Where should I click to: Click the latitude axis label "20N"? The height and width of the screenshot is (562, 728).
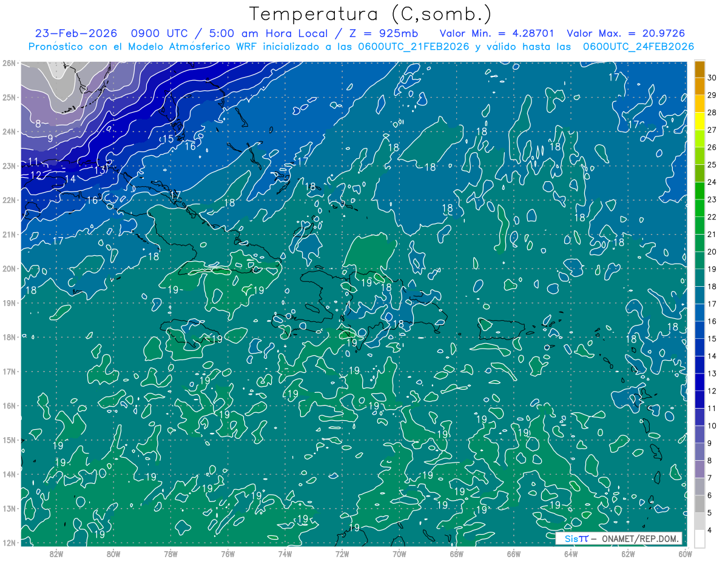point(8,269)
